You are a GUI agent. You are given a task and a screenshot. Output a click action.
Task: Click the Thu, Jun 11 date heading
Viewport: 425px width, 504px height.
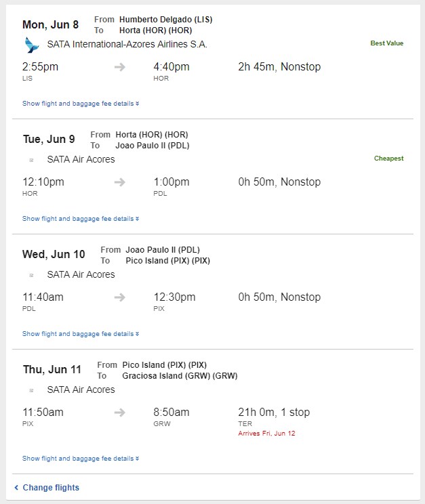tap(52, 370)
